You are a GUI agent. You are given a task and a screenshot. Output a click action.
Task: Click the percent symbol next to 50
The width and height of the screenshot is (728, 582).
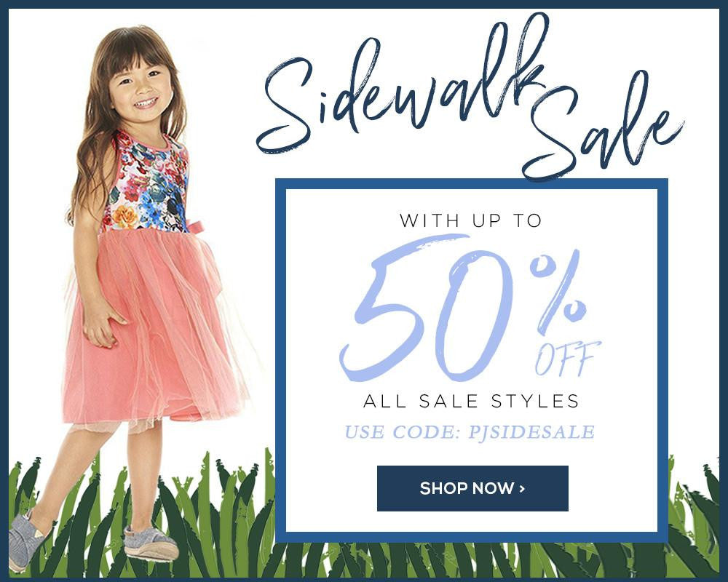click(x=558, y=291)
